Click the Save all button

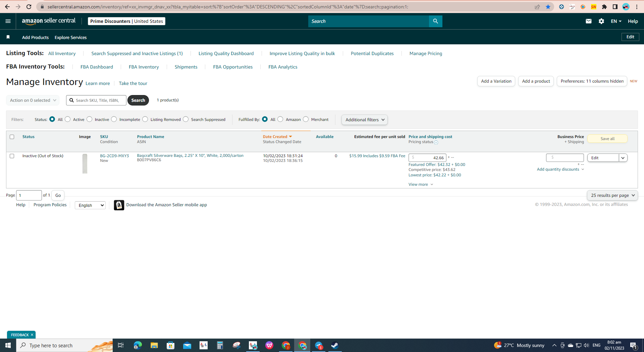point(607,139)
